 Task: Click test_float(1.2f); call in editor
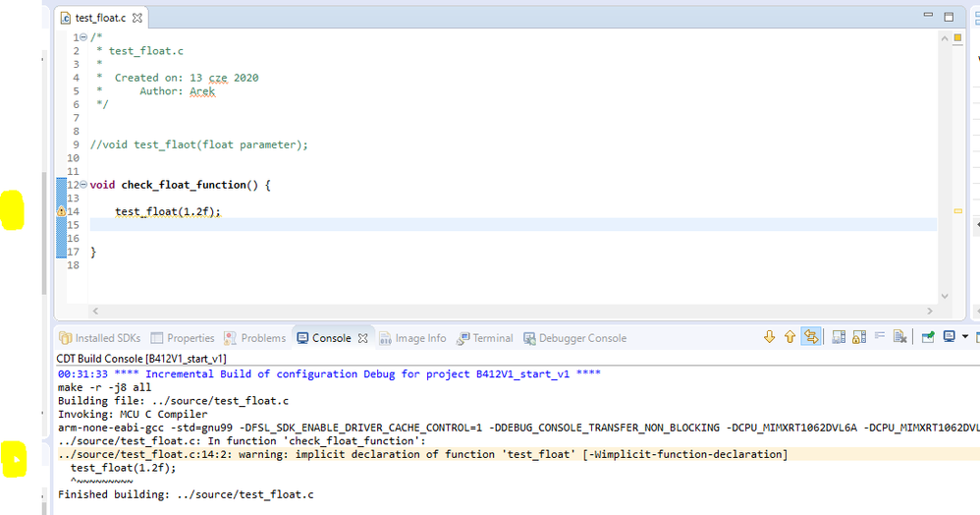(168, 211)
